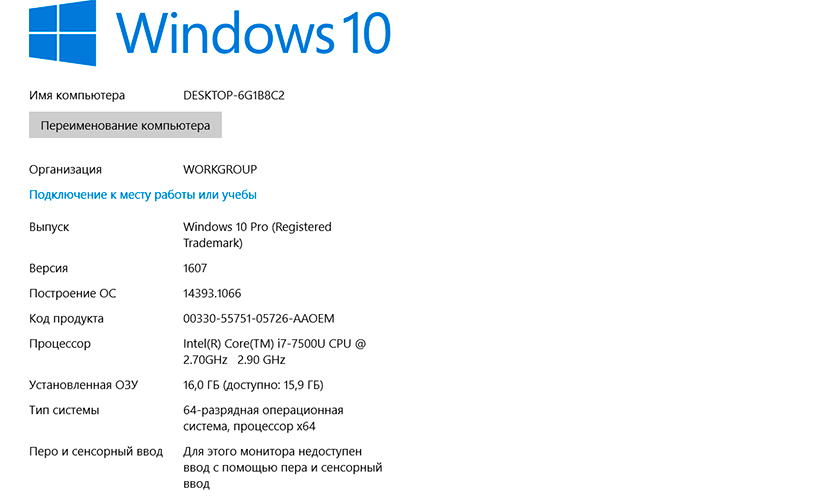This screenshot has width=840, height=498.
Task: Select the build number 14393.1066
Action: (x=212, y=293)
